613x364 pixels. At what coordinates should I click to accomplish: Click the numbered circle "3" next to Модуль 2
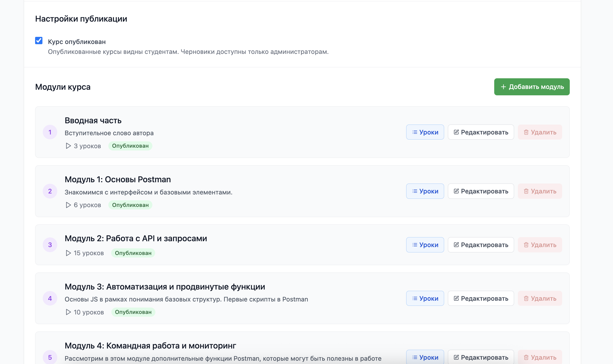pos(50,245)
